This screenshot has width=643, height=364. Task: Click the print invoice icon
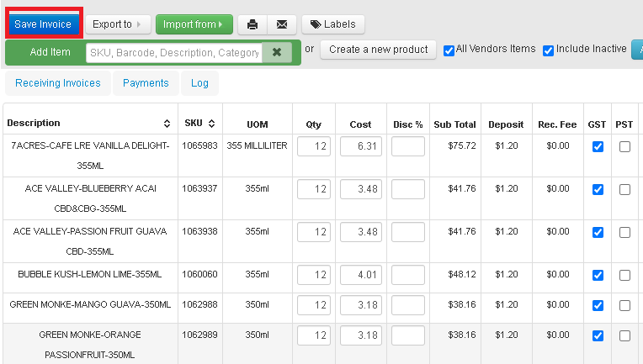(x=252, y=24)
